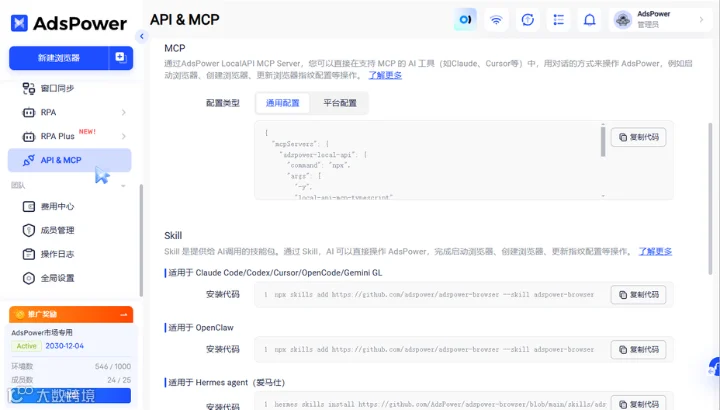Copy Claude Code/Codex install code
Viewport: 720px width, 410px height.
click(638, 295)
